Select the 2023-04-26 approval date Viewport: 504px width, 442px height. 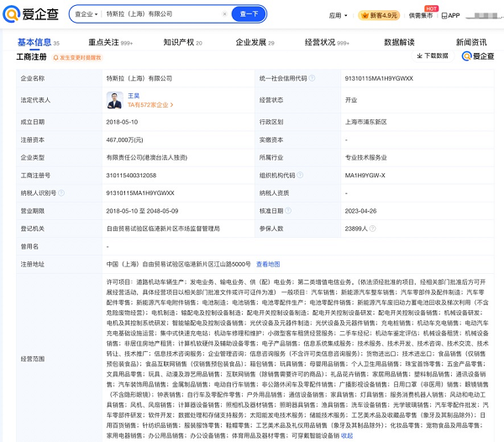360,211
